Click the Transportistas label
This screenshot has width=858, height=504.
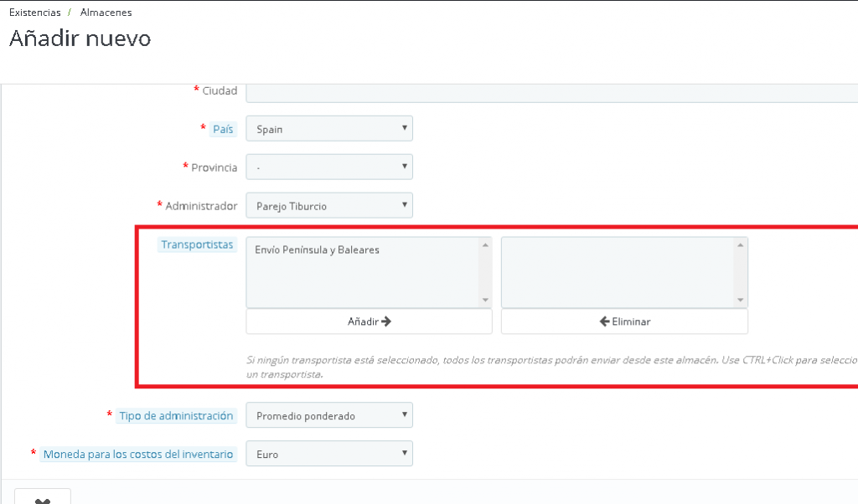tap(197, 245)
